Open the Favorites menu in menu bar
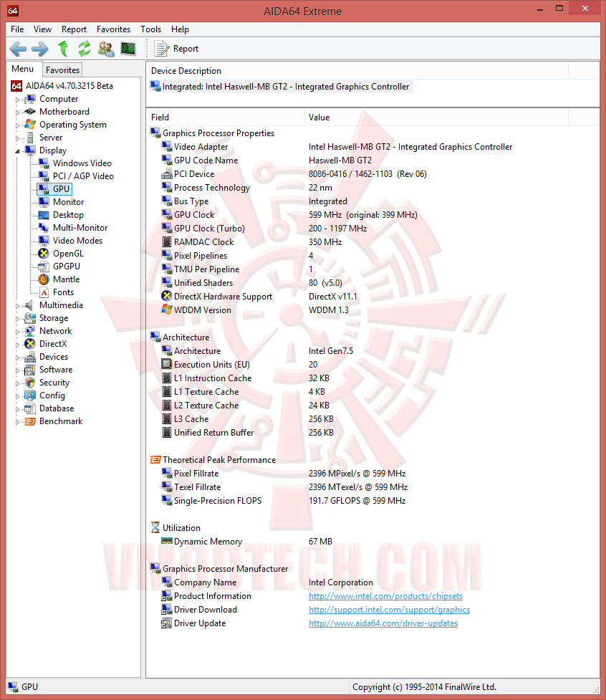The width and height of the screenshot is (606, 700). (113, 29)
